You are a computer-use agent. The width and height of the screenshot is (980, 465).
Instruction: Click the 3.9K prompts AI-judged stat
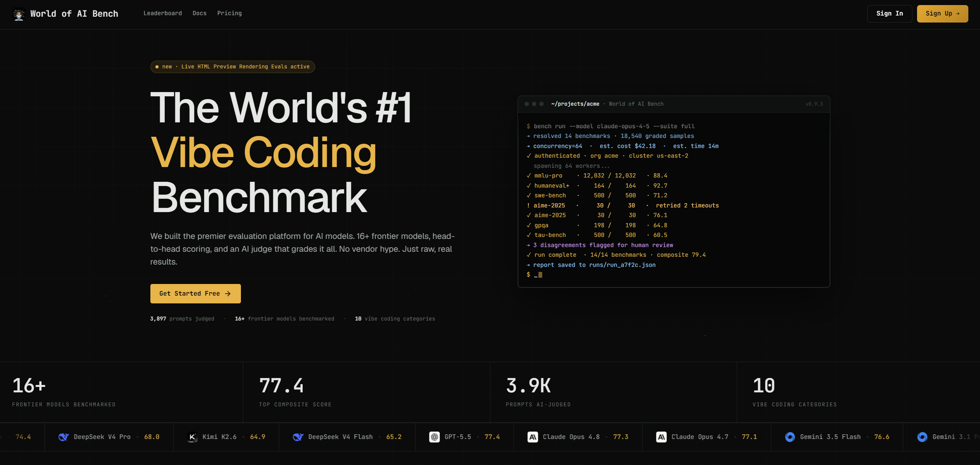coord(614,392)
